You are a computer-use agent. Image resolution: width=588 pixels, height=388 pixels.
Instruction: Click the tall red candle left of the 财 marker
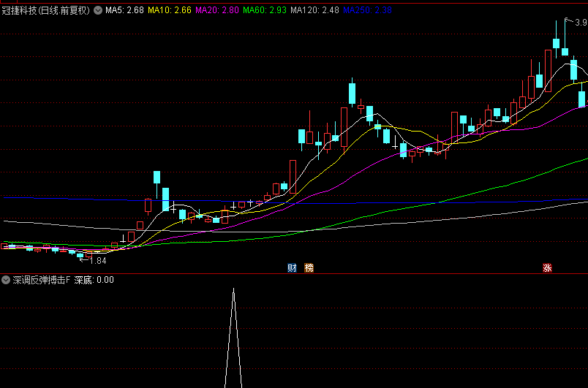(x=293, y=176)
